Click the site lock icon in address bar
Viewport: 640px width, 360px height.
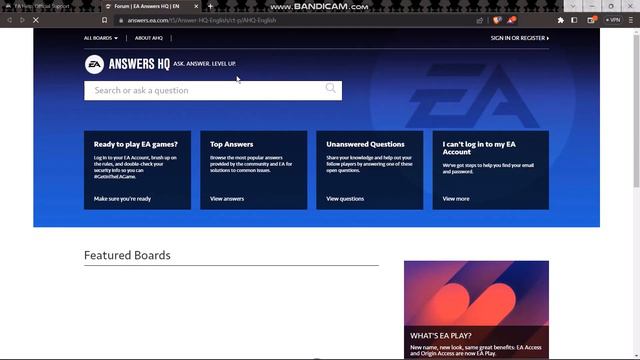coord(121,20)
